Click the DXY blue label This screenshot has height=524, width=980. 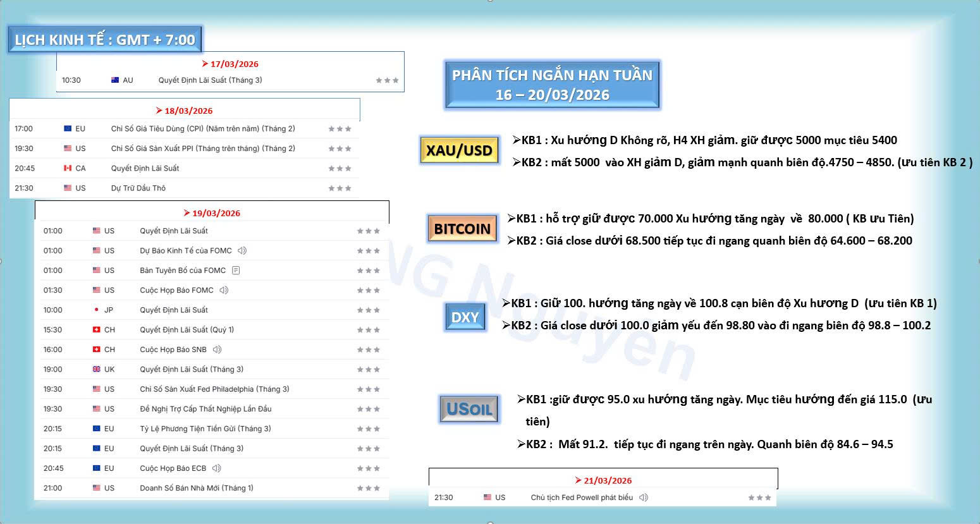(x=465, y=317)
